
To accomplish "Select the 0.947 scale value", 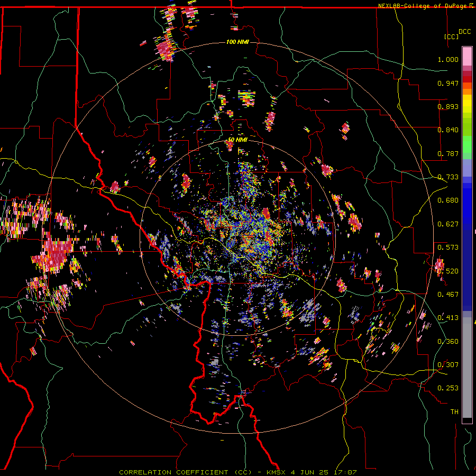I will tap(448, 83).
